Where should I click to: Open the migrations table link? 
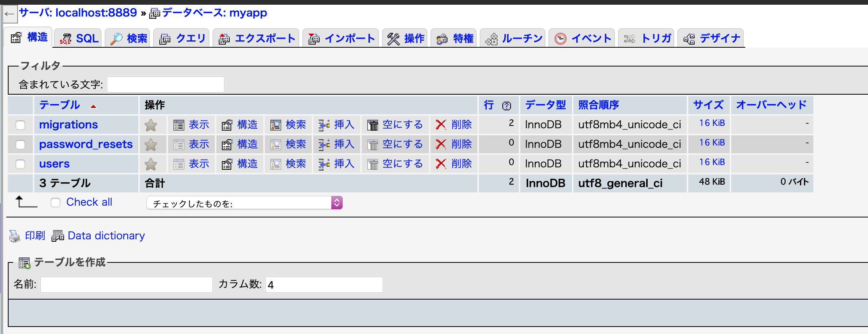[x=68, y=125]
